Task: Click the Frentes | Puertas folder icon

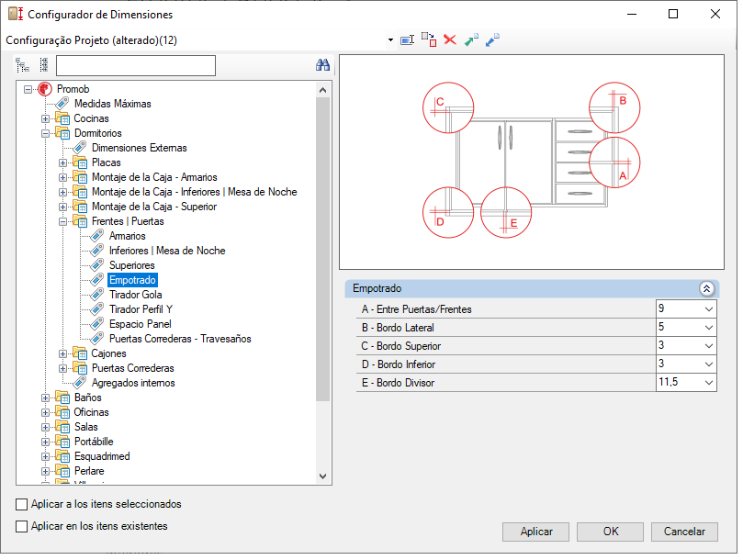Action: 80,221
